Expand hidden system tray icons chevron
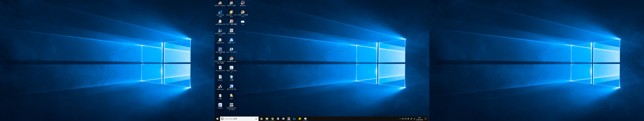Image resolution: width=644 pixels, height=121 pixels. (400, 119)
